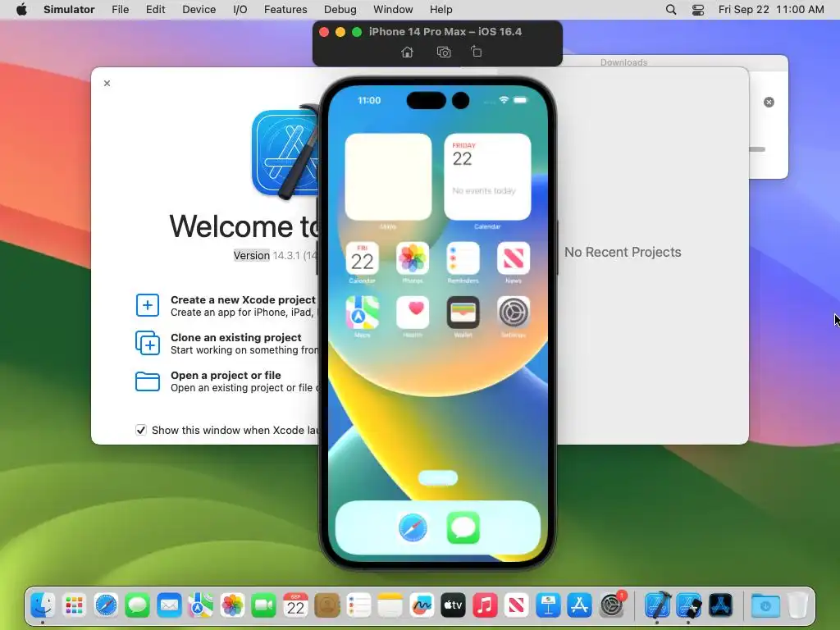840x630 pixels.
Task: Choose 'Clone an existing project'
Action: pyautogui.click(x=228, y=344)
